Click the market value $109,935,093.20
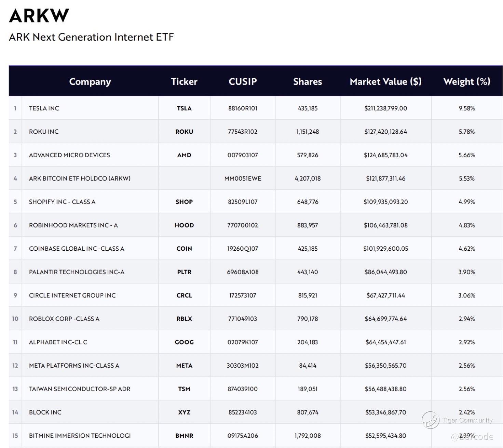The height and width of the screenshot is (448, 503). tap(386, 202)
